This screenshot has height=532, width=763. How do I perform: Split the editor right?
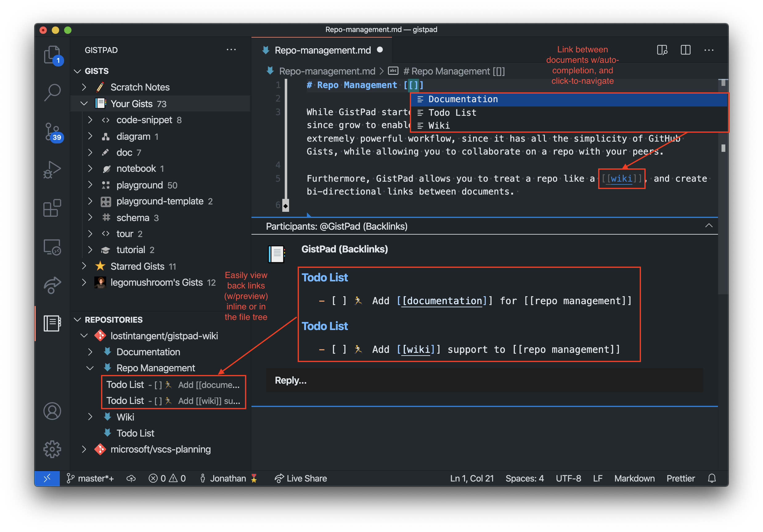pyautogui.click(x=685, y=50)
